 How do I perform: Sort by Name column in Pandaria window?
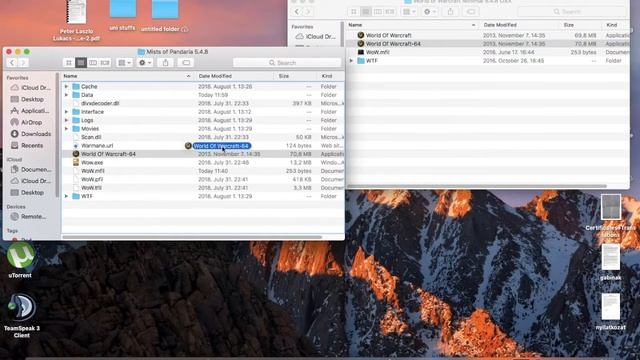pyautogui.click(x=127, y=76)
